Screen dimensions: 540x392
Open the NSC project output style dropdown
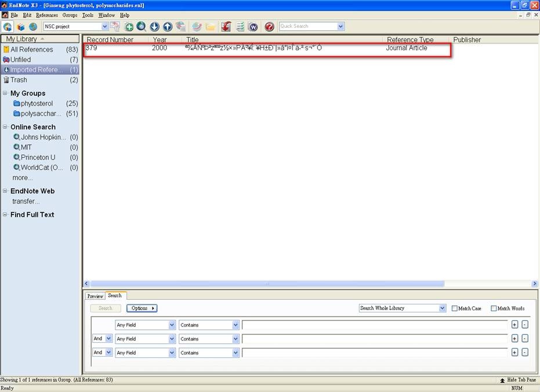(x=104, y=26)
